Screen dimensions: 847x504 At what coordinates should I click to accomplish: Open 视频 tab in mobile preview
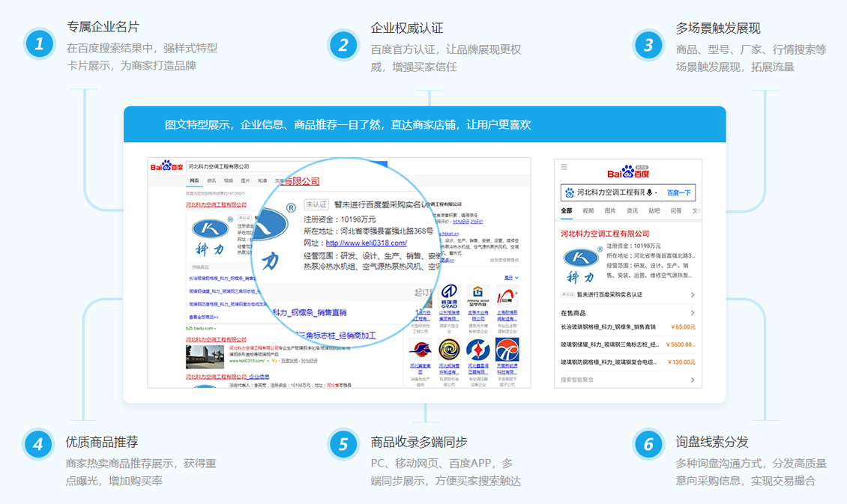tap(588, 211)
